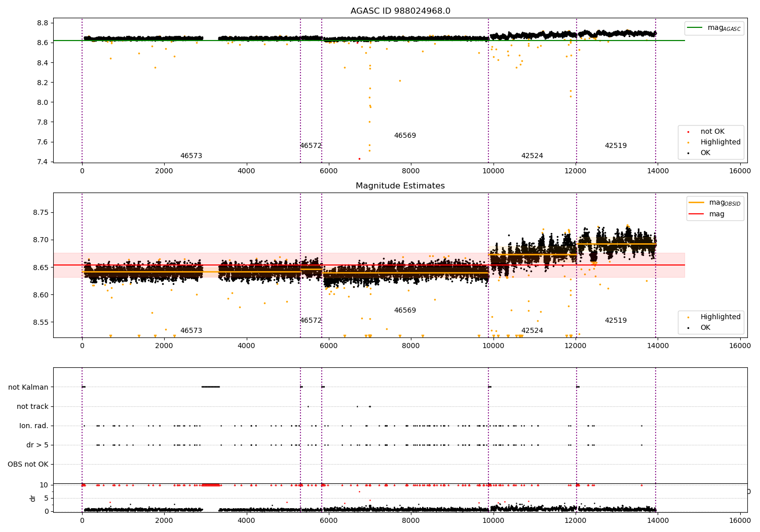760x532 pixels.
Task: Click OBSID label 46572 in Magnitude Estimates plot
Action: 311,321
